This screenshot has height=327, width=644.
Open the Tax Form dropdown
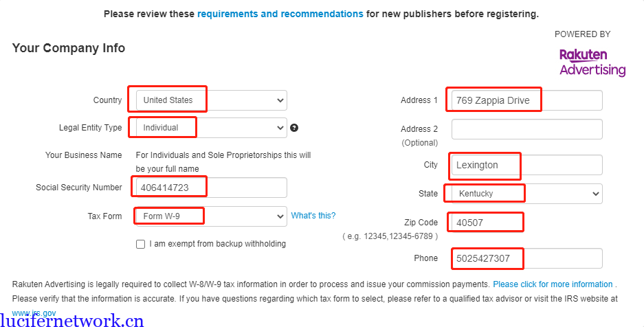click(211, 216)
